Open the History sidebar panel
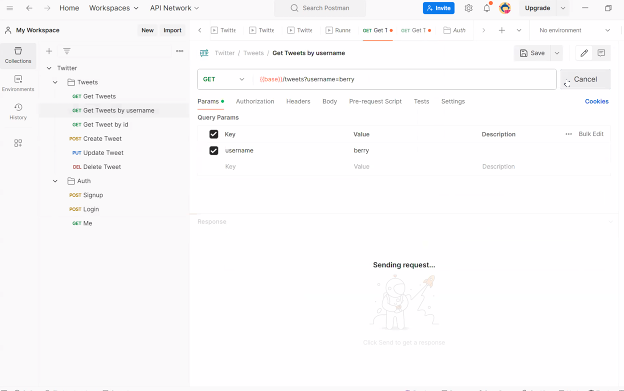Viewport: 624px width, 391px height. click(x=18, y=112)
